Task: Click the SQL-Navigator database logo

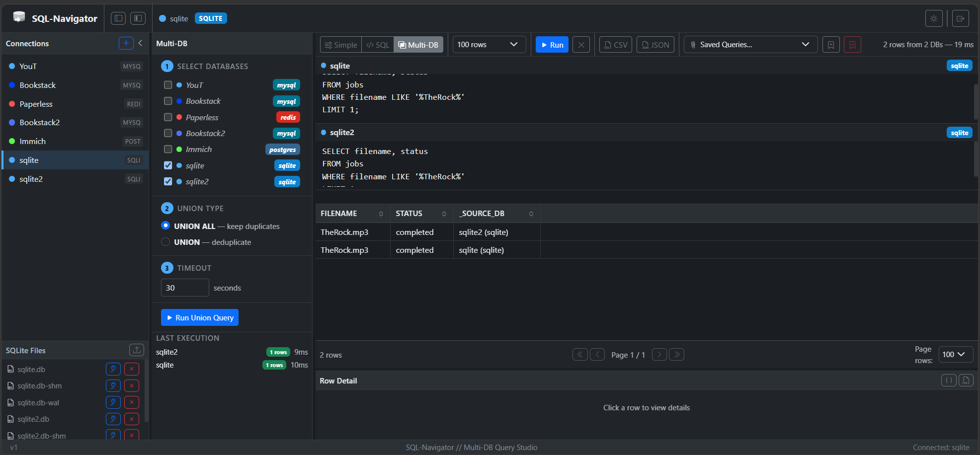Action: (19, 17)
